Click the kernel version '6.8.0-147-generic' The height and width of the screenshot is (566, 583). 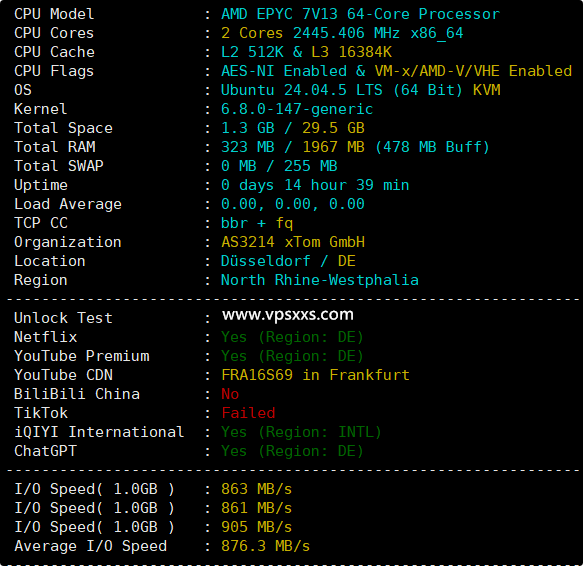coord(297,109)
